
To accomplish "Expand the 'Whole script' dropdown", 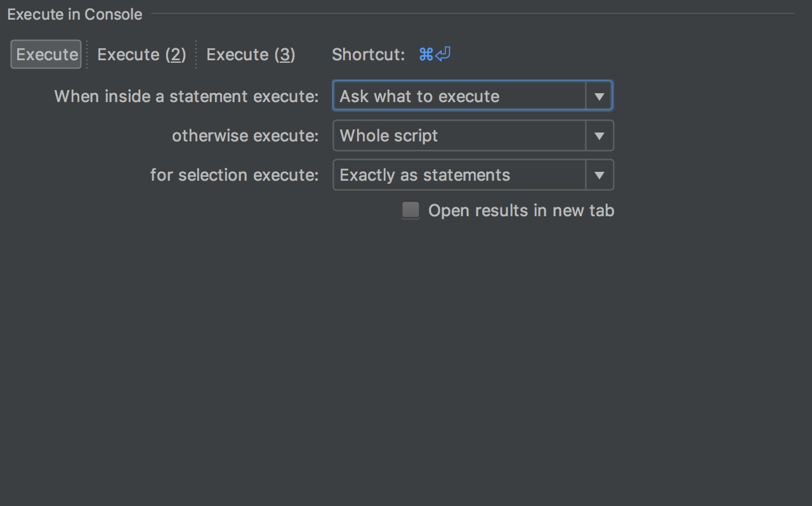I will pos(459,136).
